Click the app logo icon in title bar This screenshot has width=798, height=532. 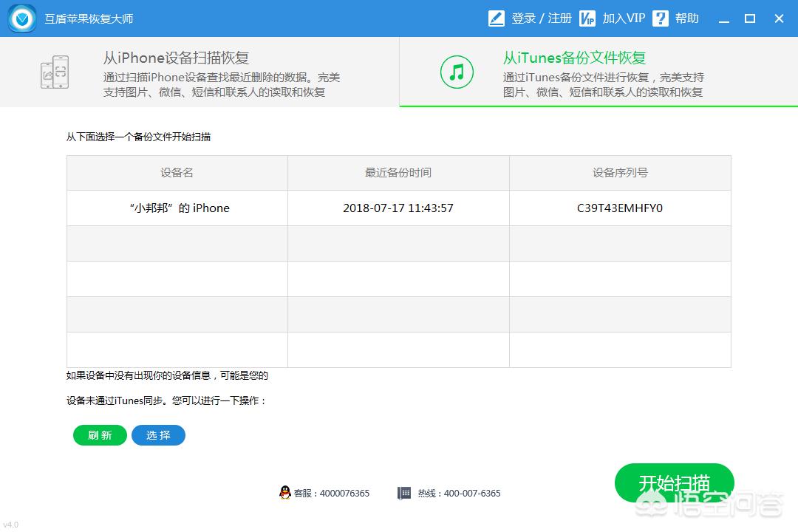coord(22,18)
